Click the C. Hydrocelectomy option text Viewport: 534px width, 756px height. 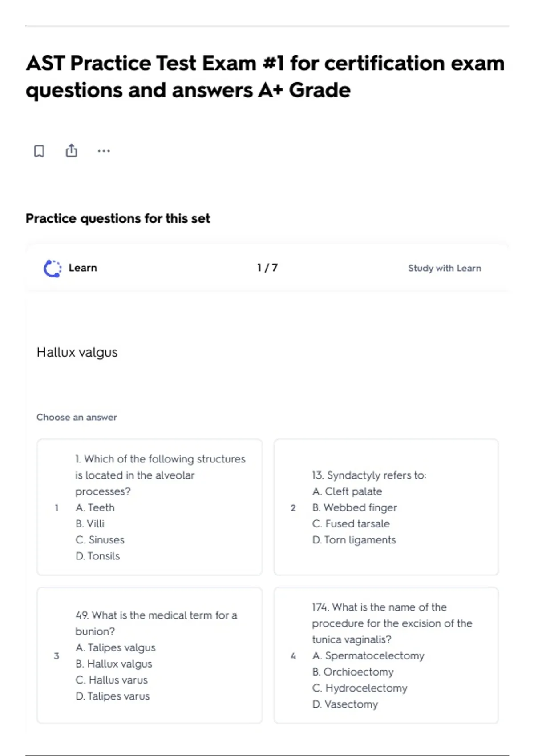360,688
